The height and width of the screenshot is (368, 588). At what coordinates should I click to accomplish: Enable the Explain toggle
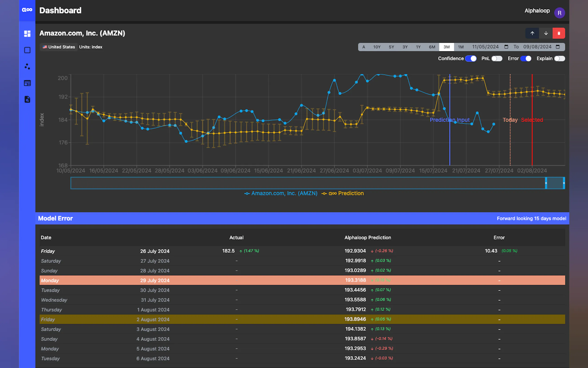559,59
